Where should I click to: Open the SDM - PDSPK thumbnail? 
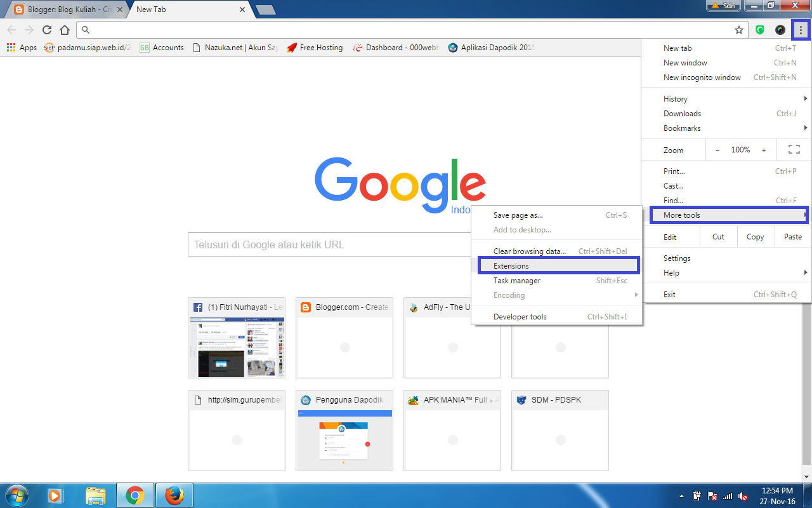560,431
